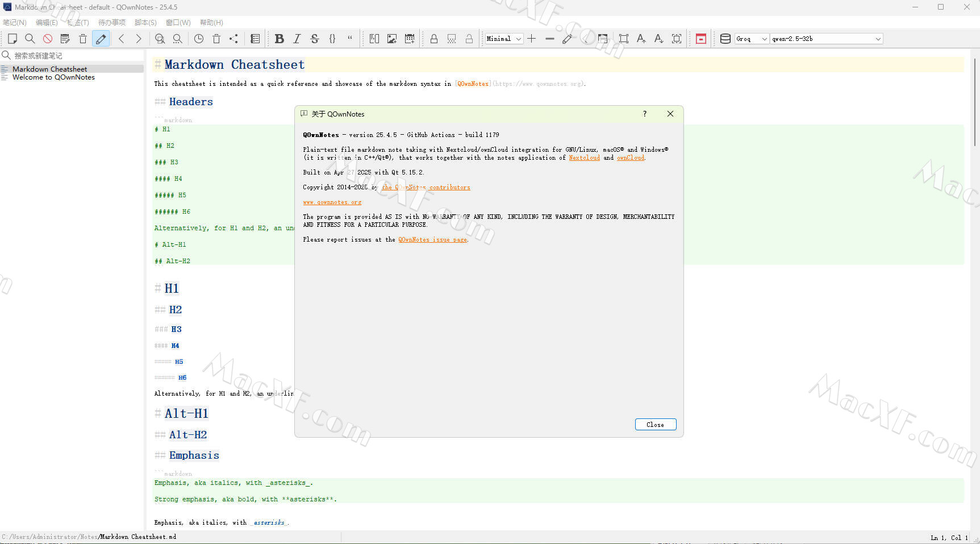Open the QOwnNotes contributors link

point(426,187)
